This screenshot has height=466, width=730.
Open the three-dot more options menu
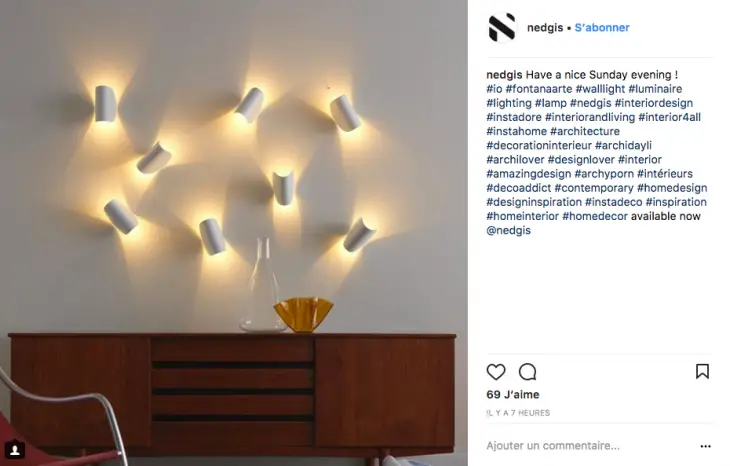coord(705,446)
